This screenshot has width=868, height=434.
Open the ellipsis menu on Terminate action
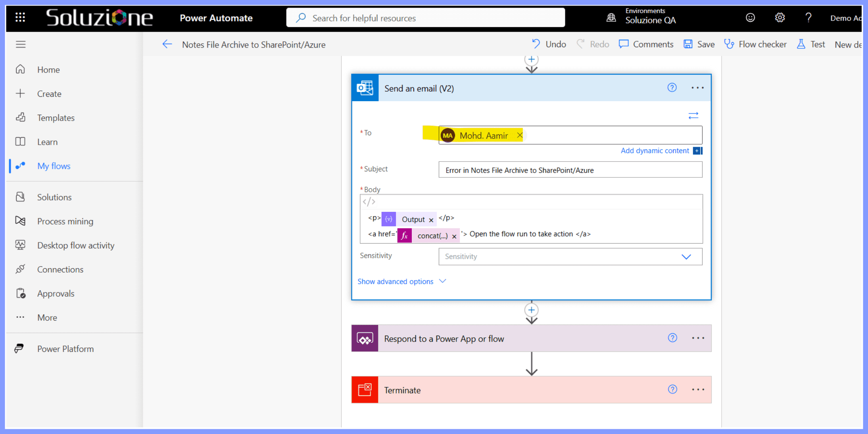697,390
